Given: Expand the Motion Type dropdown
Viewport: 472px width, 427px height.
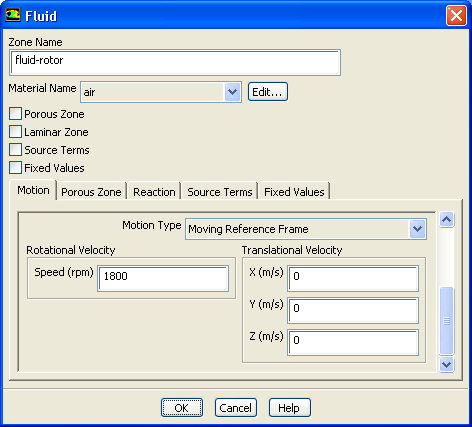Looking at the screenshot, I should pyautogui.click(x=306, y=229).
